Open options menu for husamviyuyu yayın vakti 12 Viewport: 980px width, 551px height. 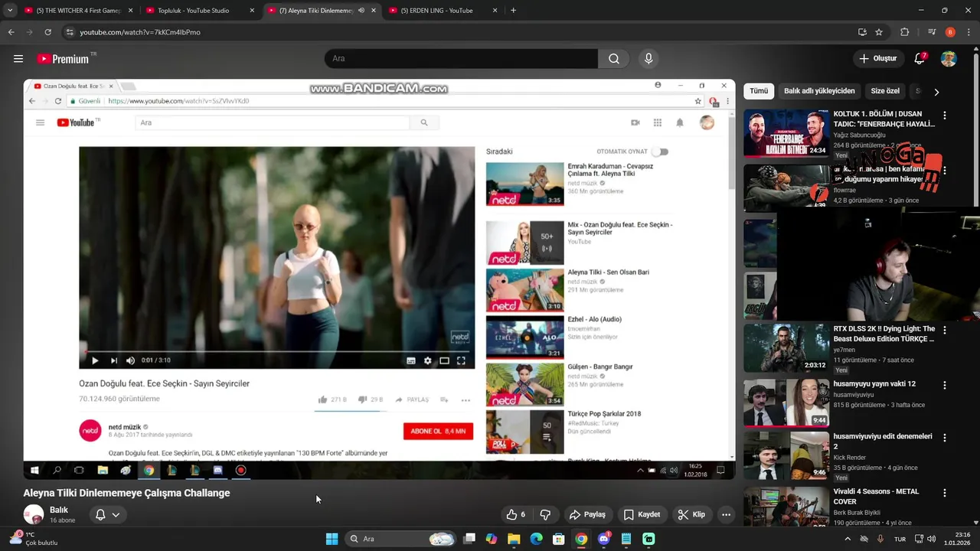point(945,386)
